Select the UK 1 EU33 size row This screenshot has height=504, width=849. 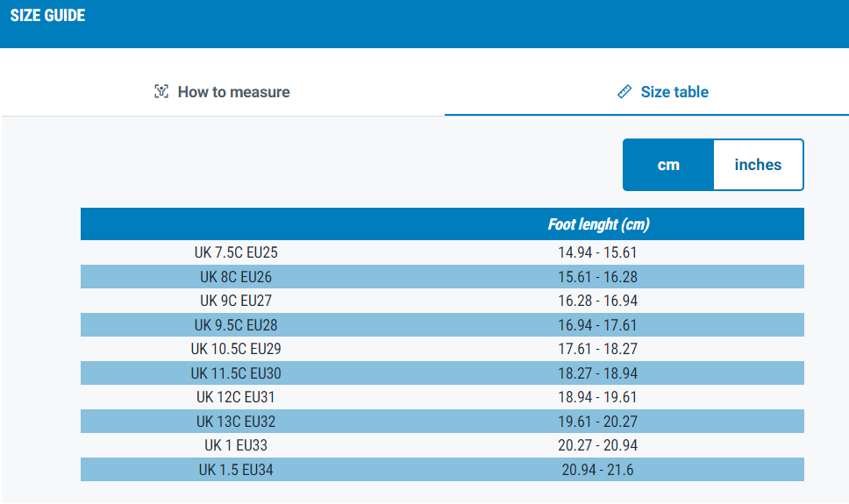pos(442,445)
